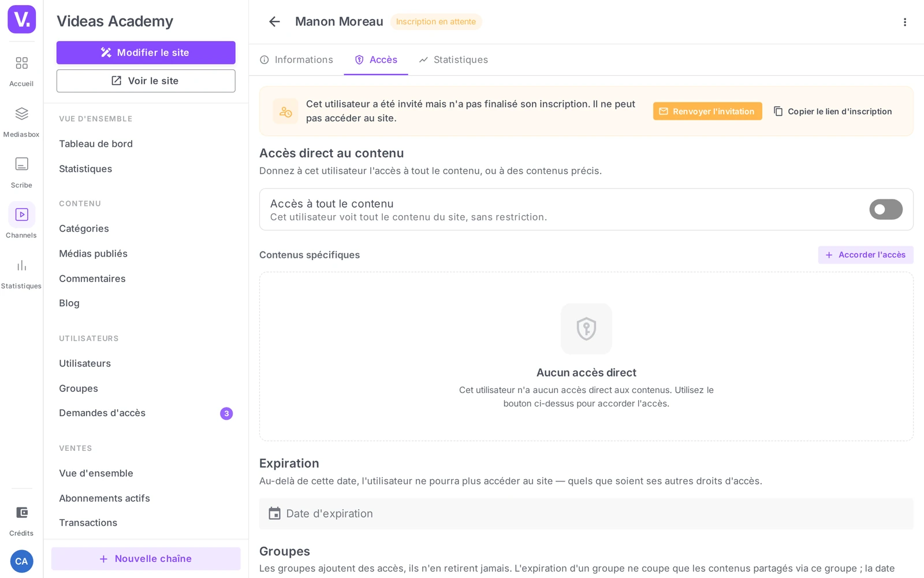Go back with the arrow icon
924x578 pixels.
[274, 21]
